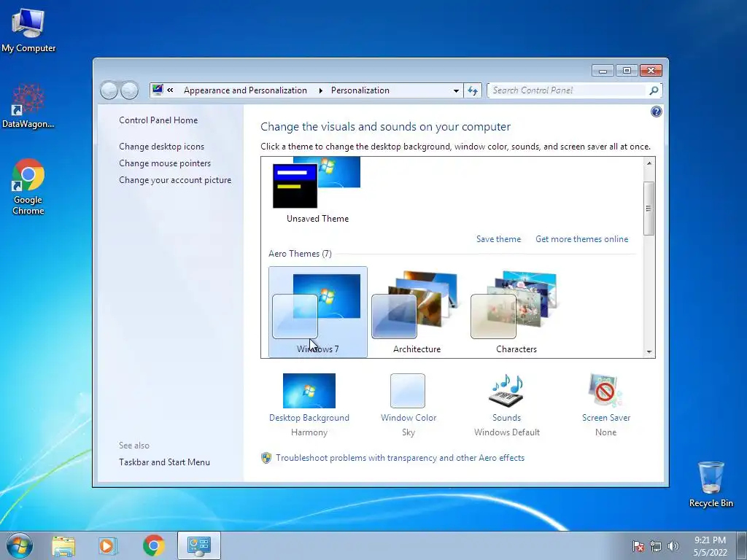Open Troubleshoot transparency and Aero effects link
The image size is (747, 560).
pyautogui.click(x=400, y=458)
